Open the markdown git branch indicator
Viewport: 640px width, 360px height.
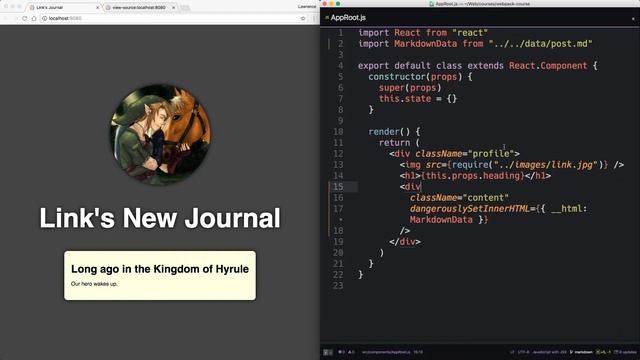click(x=581, y=352)
